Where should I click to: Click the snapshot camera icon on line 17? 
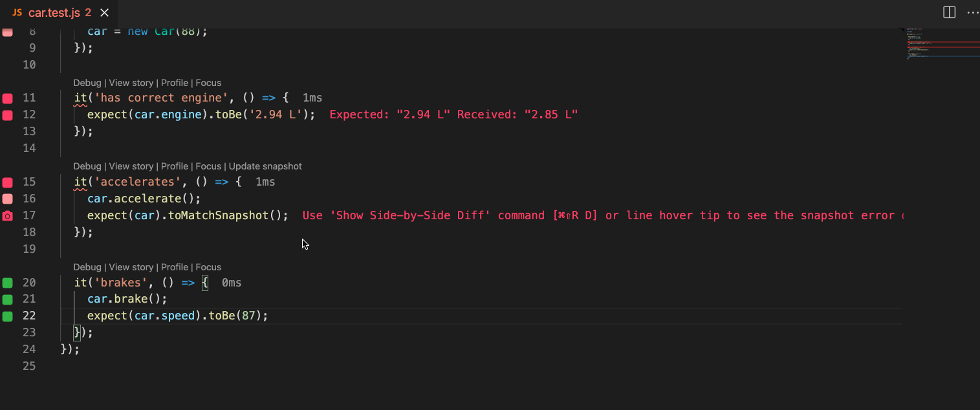point(7,216)
